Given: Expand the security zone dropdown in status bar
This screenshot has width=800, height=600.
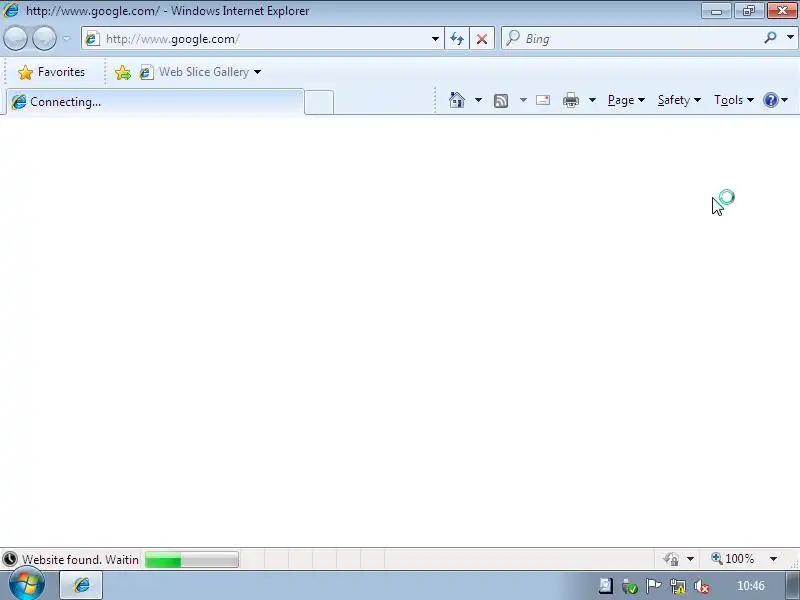Looking at the screenshot, I should [x=690, y=559].
